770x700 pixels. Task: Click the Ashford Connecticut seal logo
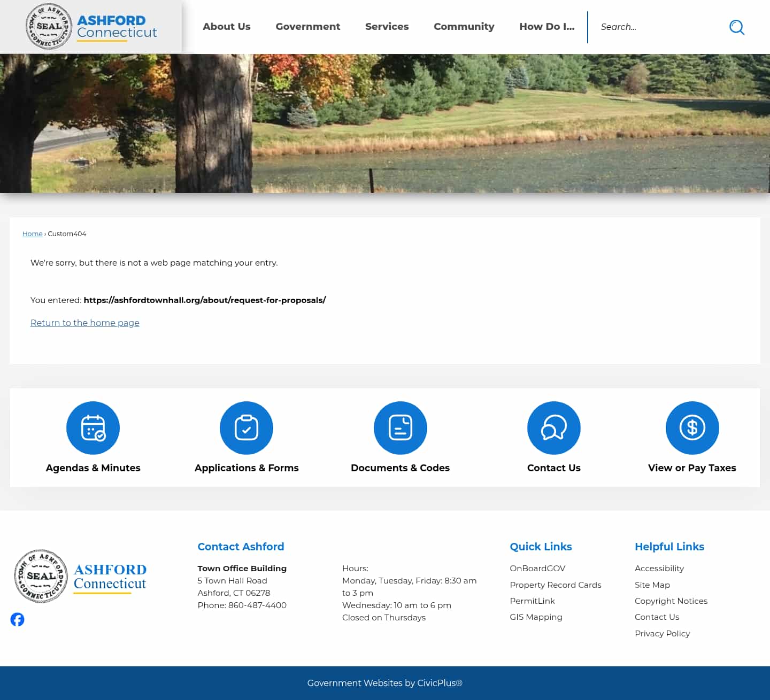click(49, 26)
